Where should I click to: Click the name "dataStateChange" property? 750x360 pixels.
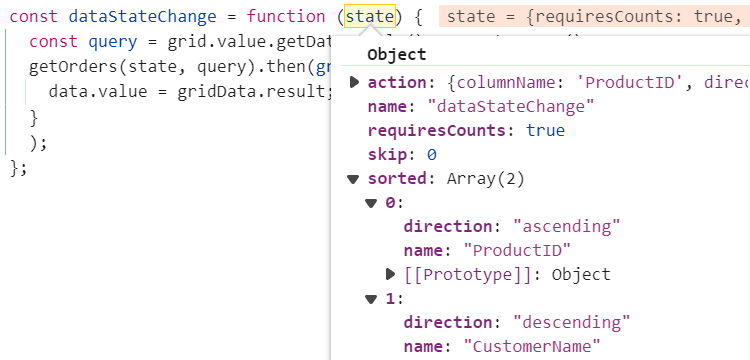click(x=481, y=106)
